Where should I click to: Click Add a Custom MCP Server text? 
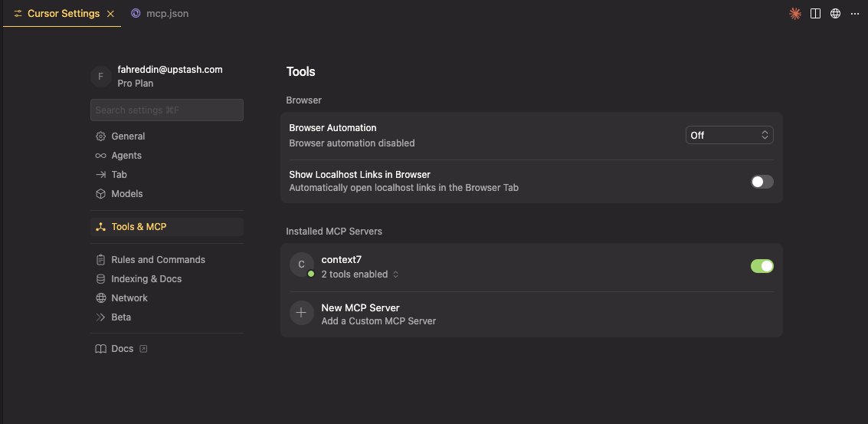coord(378,321)
